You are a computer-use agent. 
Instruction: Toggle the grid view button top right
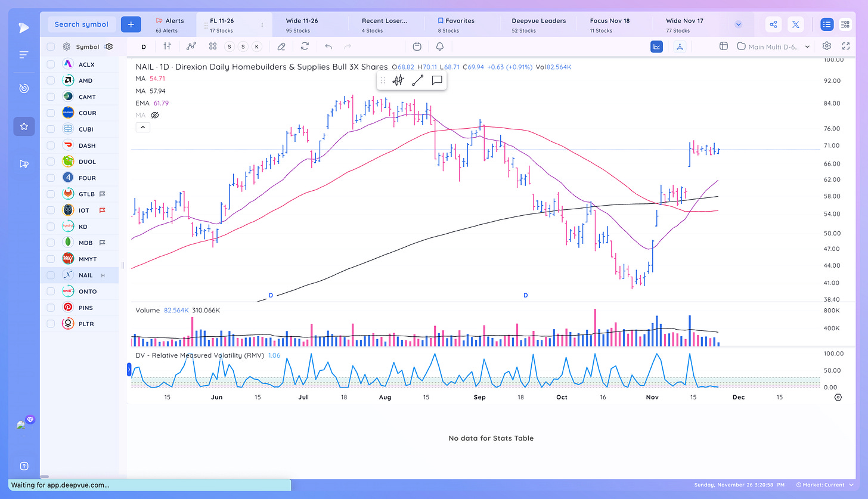(845, 24)
